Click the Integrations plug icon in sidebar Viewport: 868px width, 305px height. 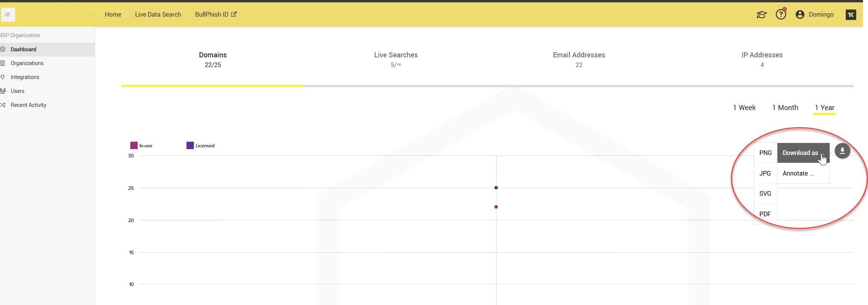3,77
